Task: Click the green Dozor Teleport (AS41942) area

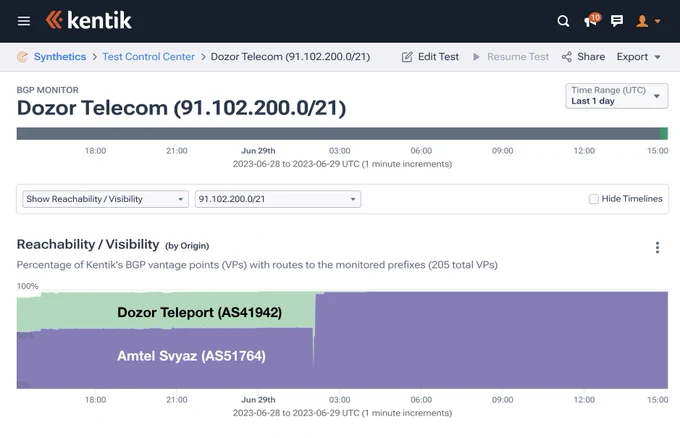Action: 165,311
